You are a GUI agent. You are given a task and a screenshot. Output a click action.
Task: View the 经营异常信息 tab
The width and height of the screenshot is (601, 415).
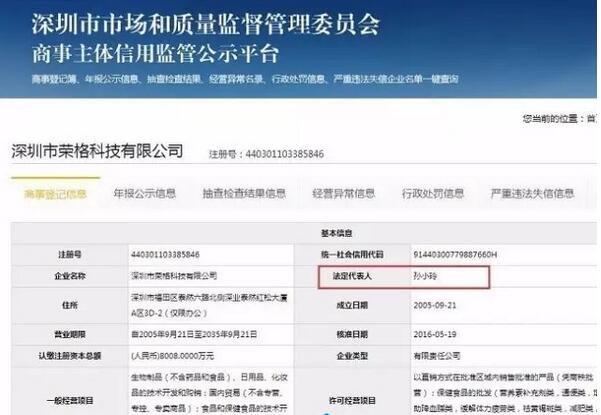[x=343, y=193]
